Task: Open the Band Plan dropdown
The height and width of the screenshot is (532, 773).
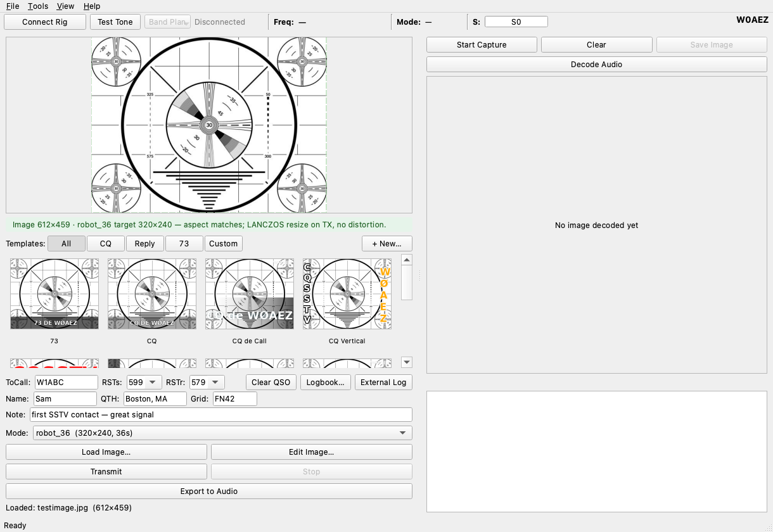Action: pyautogui.click(x=167, y=22)
